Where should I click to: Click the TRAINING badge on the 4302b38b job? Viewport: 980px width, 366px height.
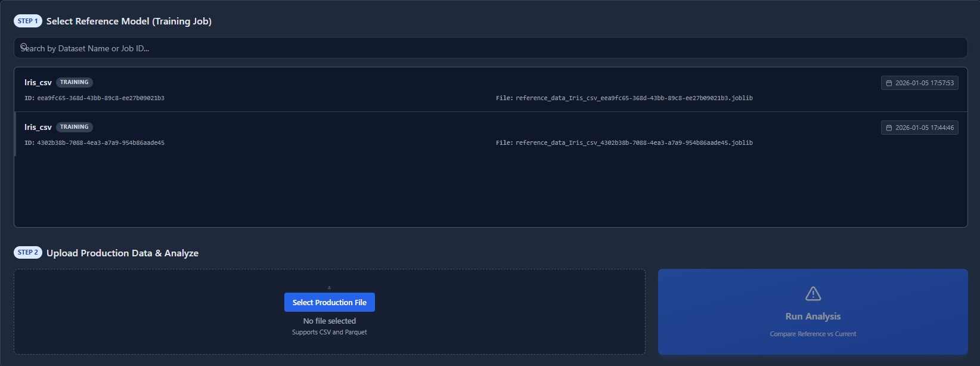(x=75, y=127)
